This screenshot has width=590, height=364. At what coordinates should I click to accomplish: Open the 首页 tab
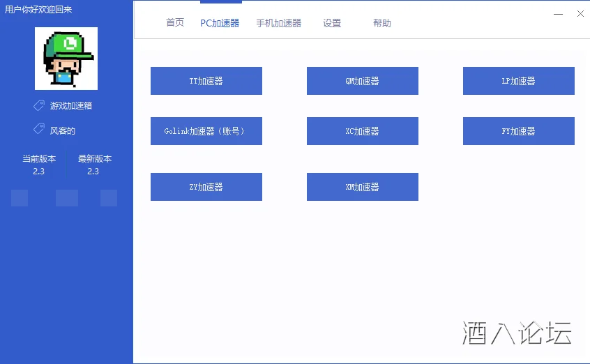[175, 23]
